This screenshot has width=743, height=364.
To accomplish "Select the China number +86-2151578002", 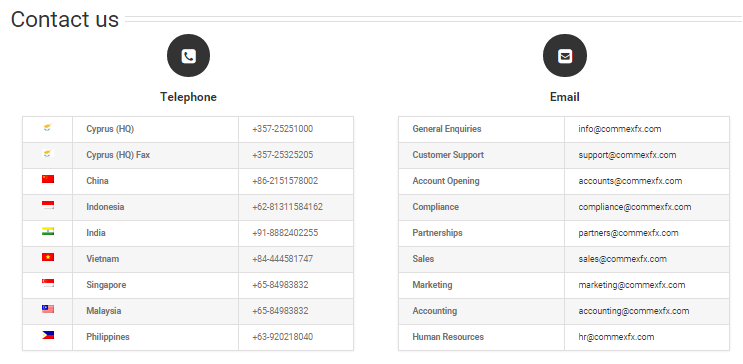I will (285, 181).
